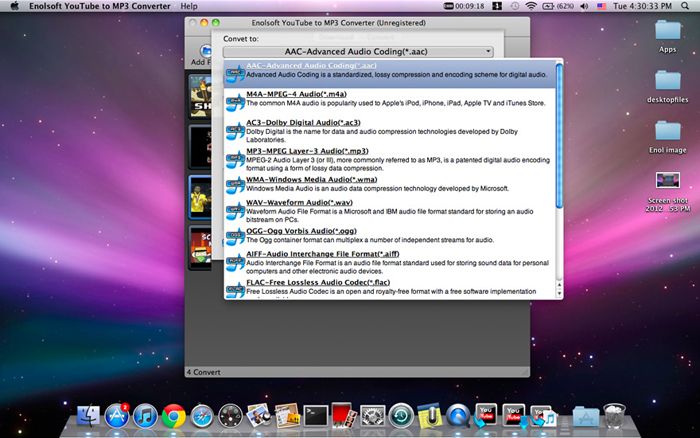Open the YouTube-to-MP3 music note dock icon

coord(543,416)
